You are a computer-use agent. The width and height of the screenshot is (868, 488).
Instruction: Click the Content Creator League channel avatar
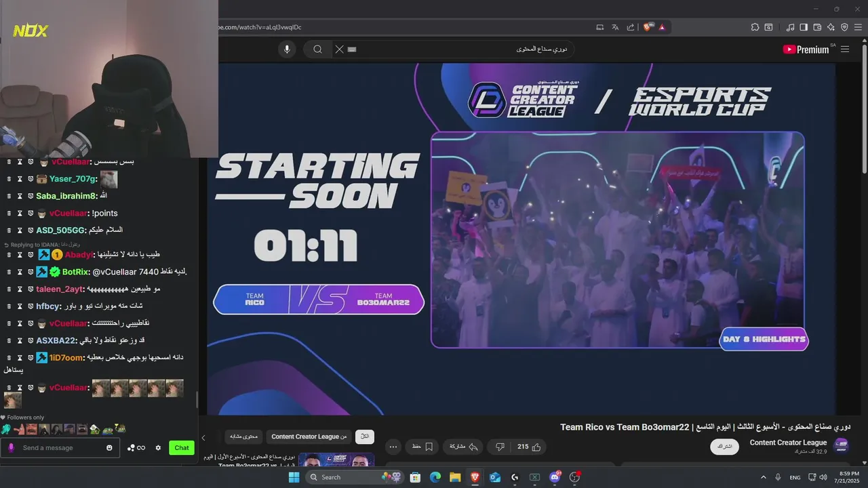(842, 445)
